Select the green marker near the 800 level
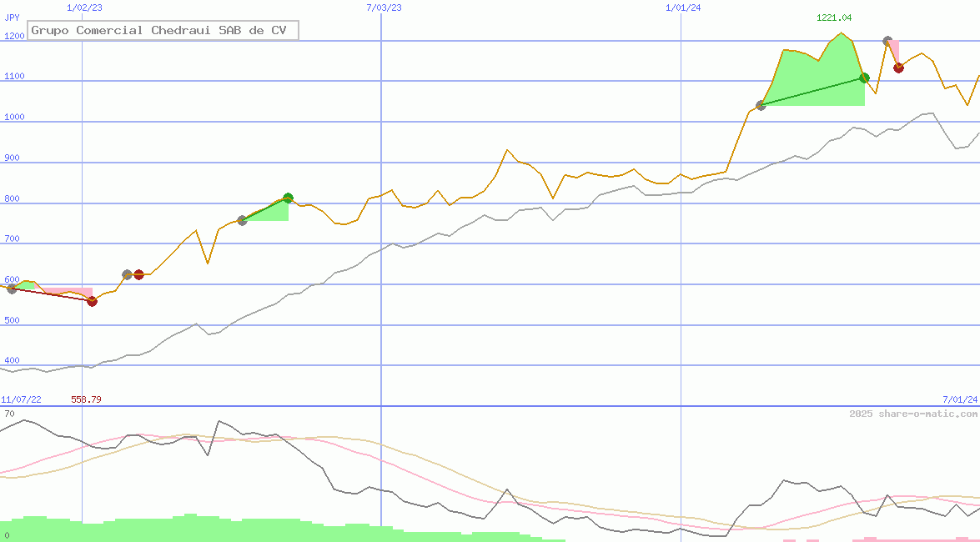This screenshot has height=542, width=980. coord(288,198)
